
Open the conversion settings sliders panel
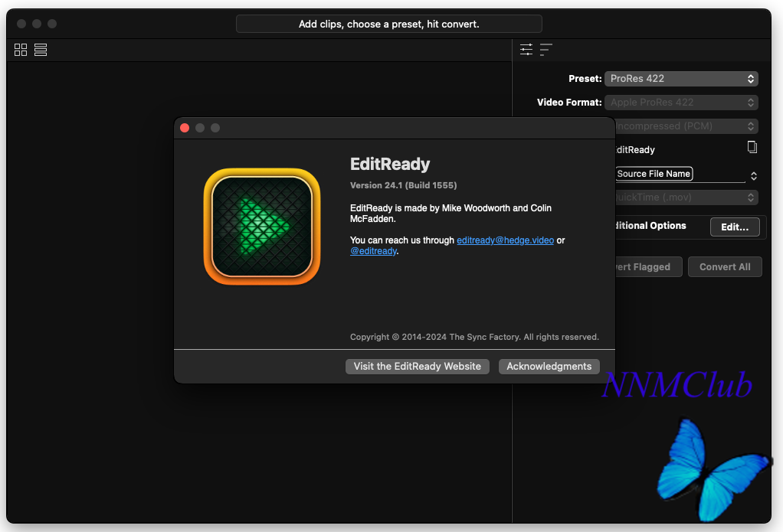pos(526,50)
